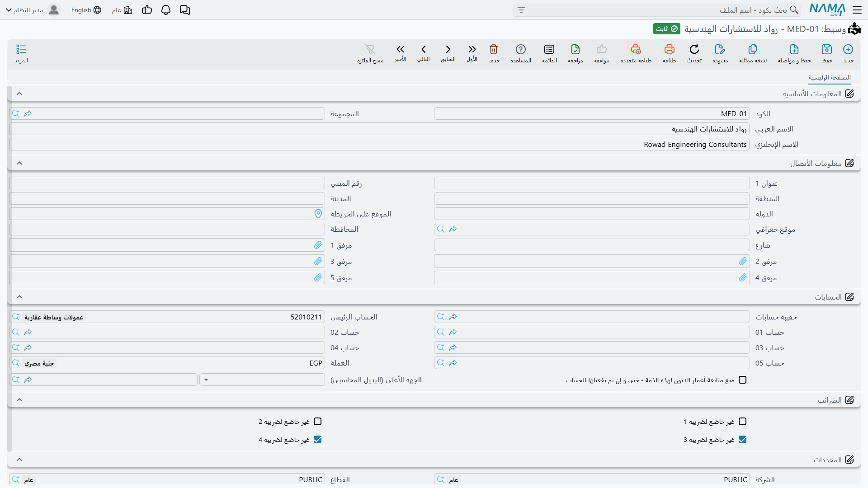Click the العنوان 1 input field
Screen dimensions: 868x488
point(592,183)
